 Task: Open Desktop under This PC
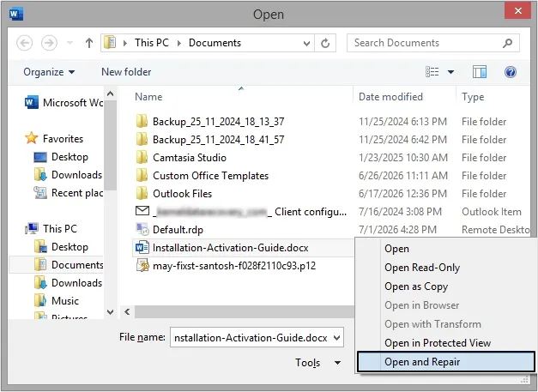(x=61, y=246)
